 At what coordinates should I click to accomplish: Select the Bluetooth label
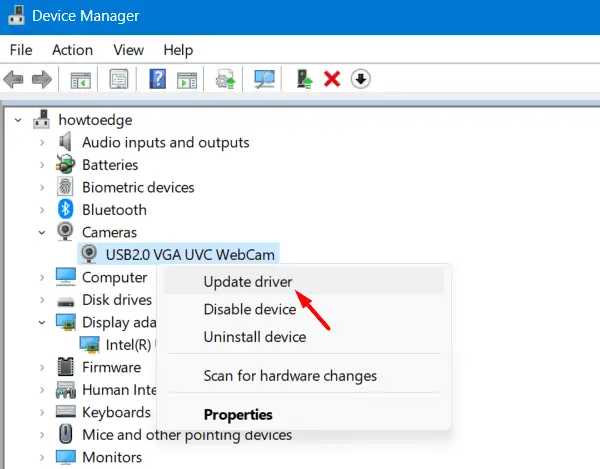click(114, 210)
